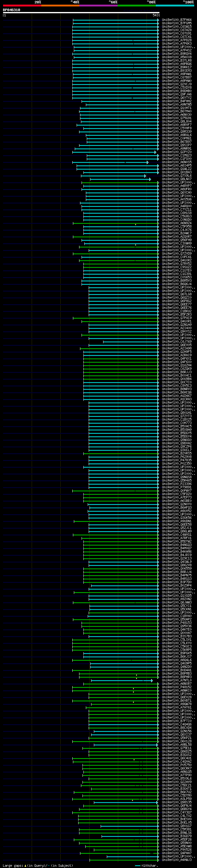Click the red segment of the identity legend
Image resolution: width=197 pixels, height=868 pixels.
[22, 6]
